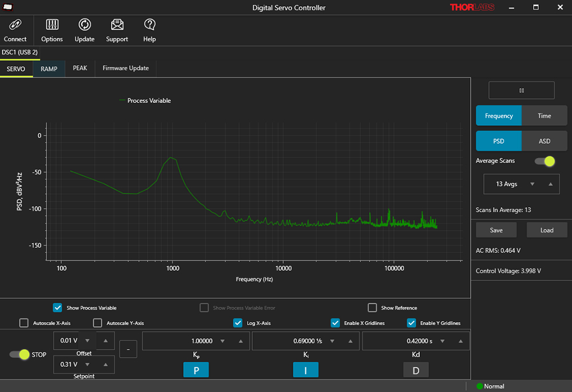Enable Autoscale Y-Axis checkbox
This screenshot has width=572, height=392.
97,323
